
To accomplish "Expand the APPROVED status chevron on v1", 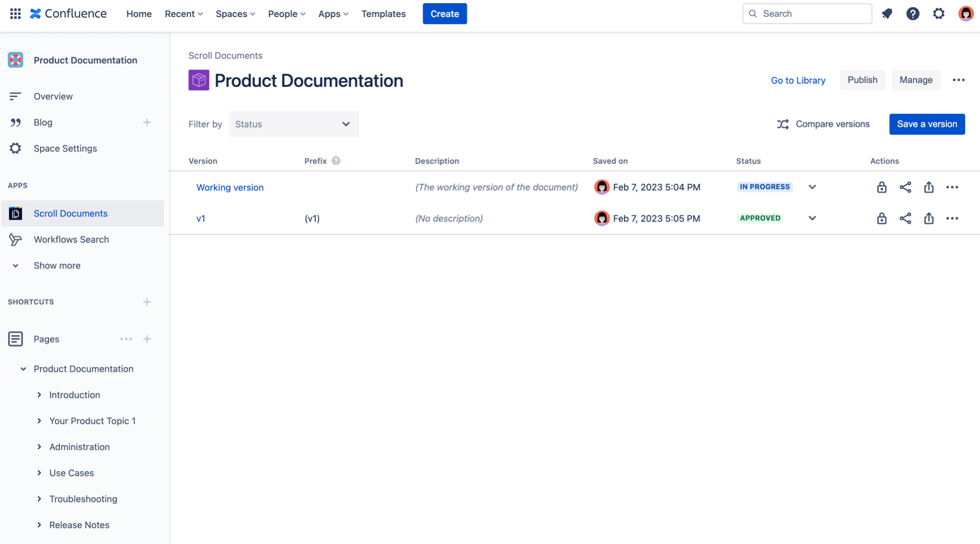I will (x=812, y=218).
